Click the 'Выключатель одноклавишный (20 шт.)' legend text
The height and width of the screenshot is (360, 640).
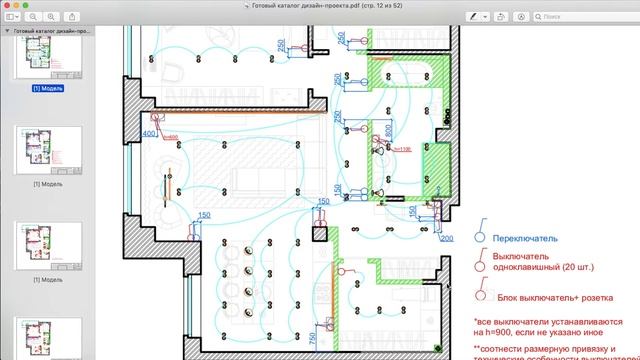click(x=543, y=262)
